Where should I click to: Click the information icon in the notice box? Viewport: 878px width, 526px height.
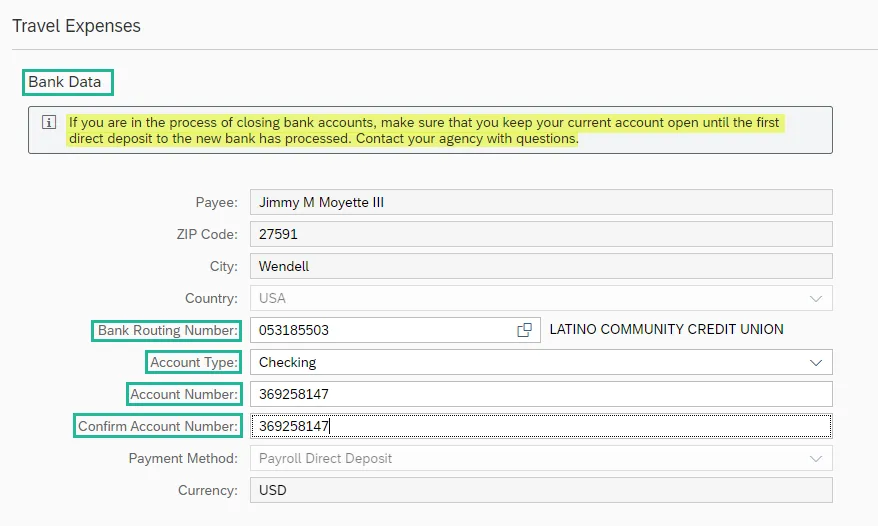pyautogui.click(x=48, y=123)
